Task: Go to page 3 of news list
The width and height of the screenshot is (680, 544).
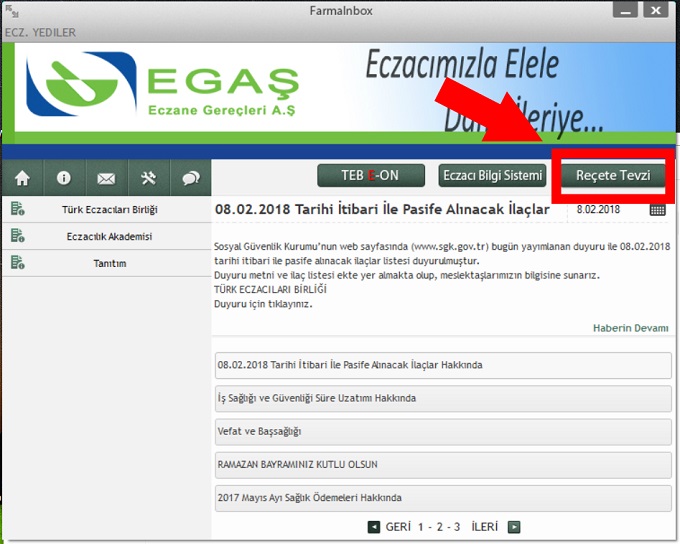Action: (457, 527)
